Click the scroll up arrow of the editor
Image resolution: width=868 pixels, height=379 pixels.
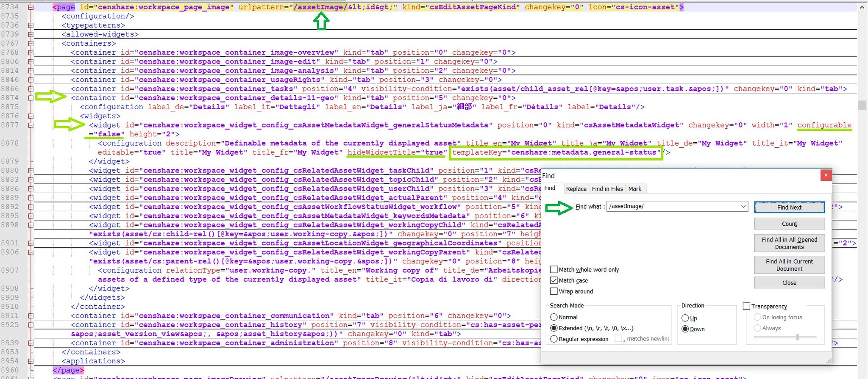(x=862, y=7)
